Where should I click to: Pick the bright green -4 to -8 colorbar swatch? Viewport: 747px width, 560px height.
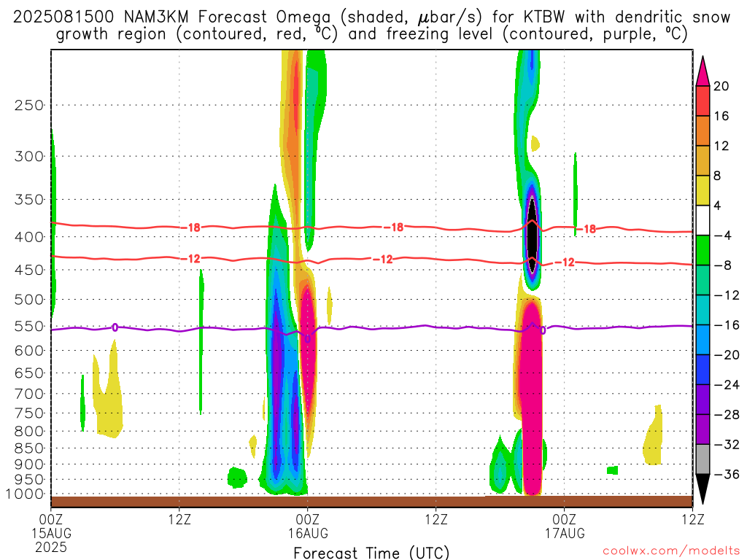[x=703, y=251]
